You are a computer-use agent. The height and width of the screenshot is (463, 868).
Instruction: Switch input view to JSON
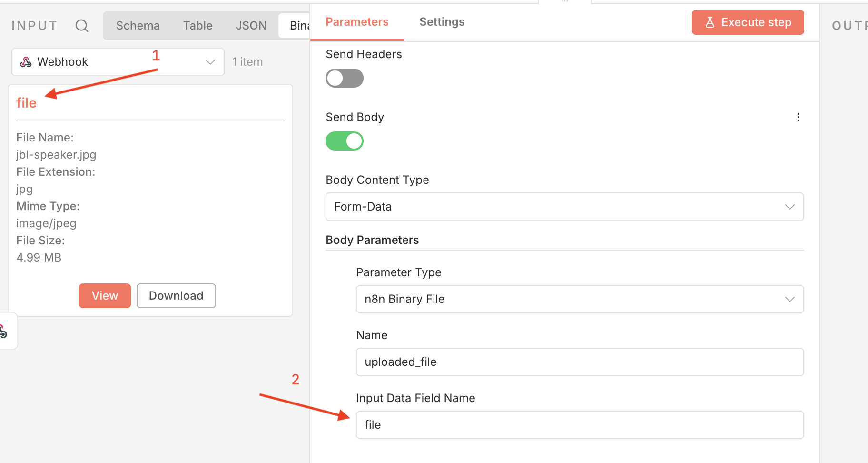(251, 26)
